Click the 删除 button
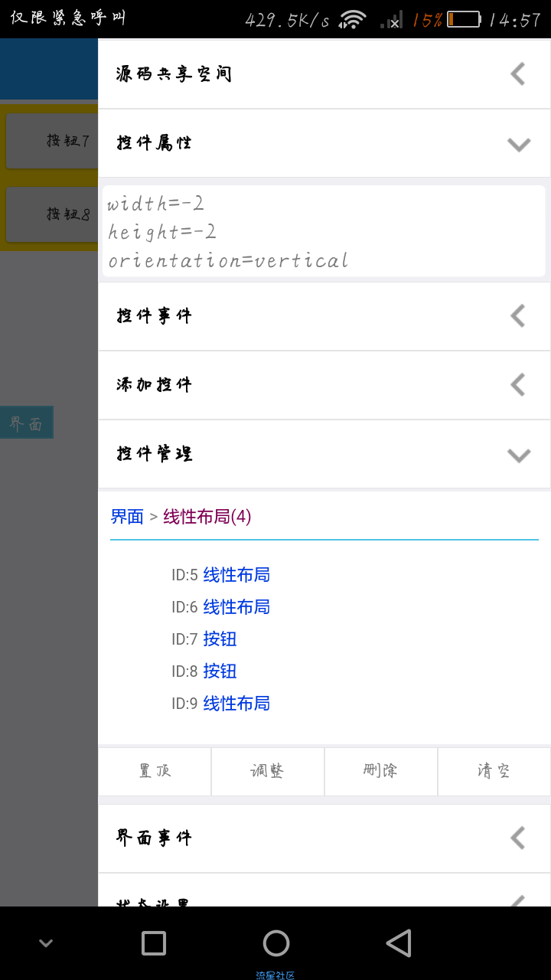The image size is (551, 980). click(381, 771)
